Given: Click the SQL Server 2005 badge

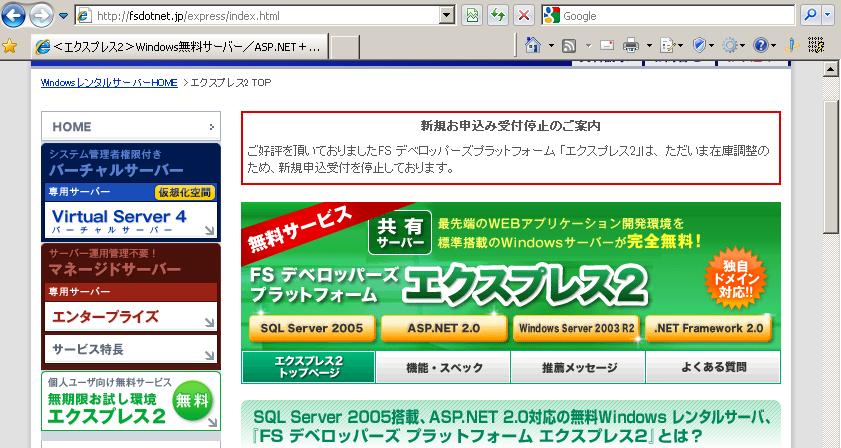Looking at the screenshot, I should pyautogui.click(x=312, y=328).
